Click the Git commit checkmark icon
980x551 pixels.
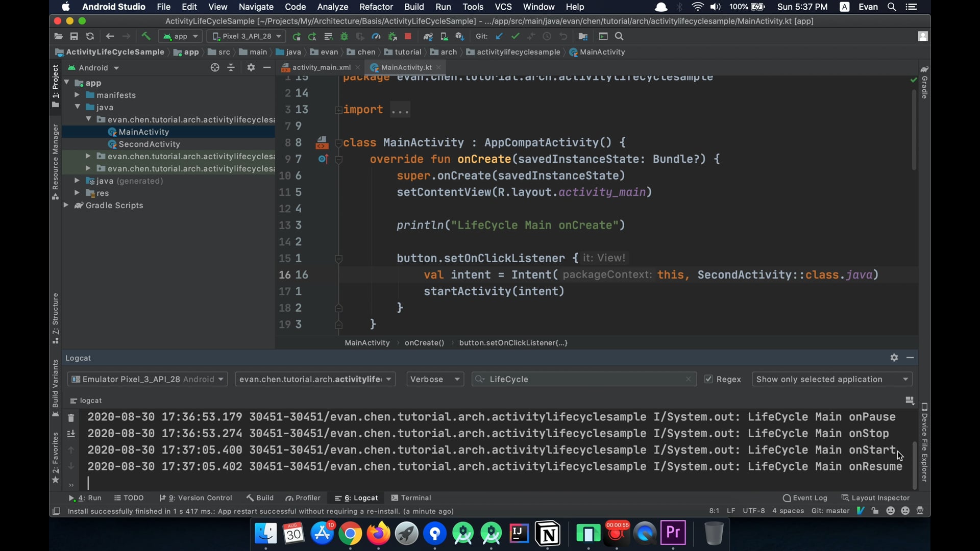pos(516,36)
